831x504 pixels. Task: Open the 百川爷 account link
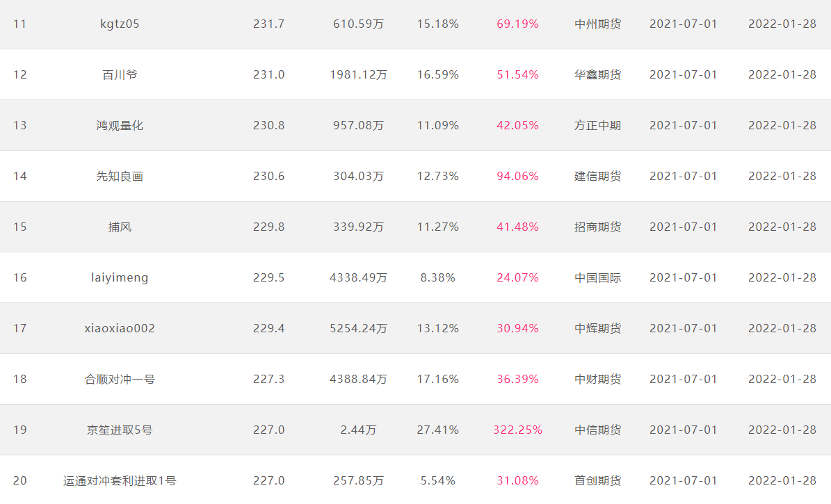tap(120, 74)
